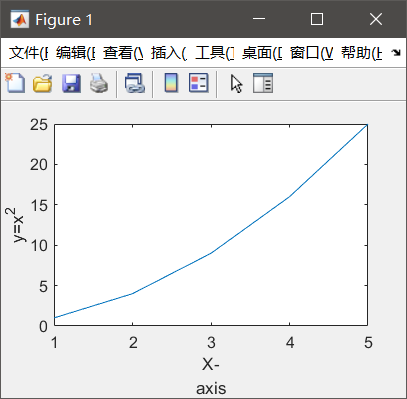Expand the menu bar overflow arrow
Image resolution: width=407 pixels, height=399 pixels.
(396, 52)
